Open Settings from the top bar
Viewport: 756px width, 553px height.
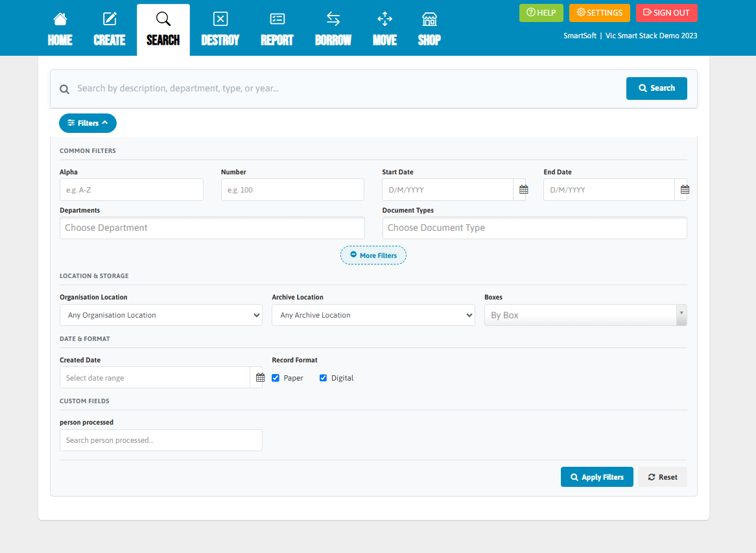tap(599, 12)
